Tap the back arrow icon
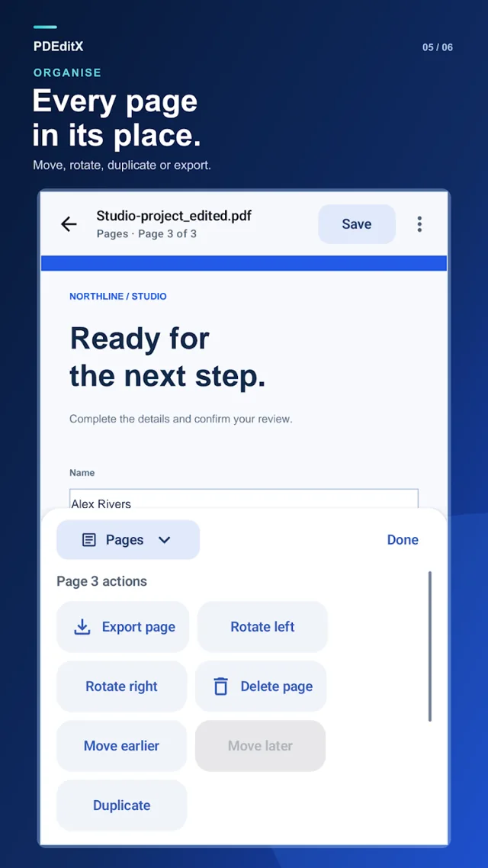Viewport: 488px width, 868px height. point(69,224)
